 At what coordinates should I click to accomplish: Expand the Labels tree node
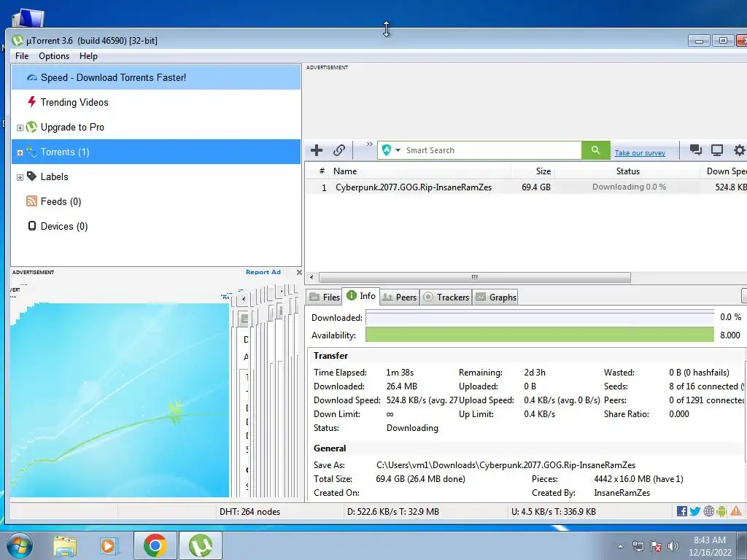(x=20, y=178)
